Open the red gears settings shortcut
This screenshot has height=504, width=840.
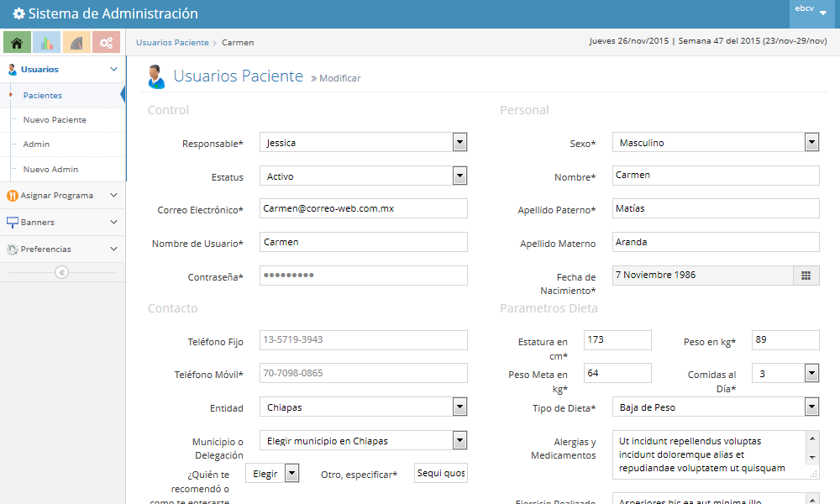tap(106, 42)
